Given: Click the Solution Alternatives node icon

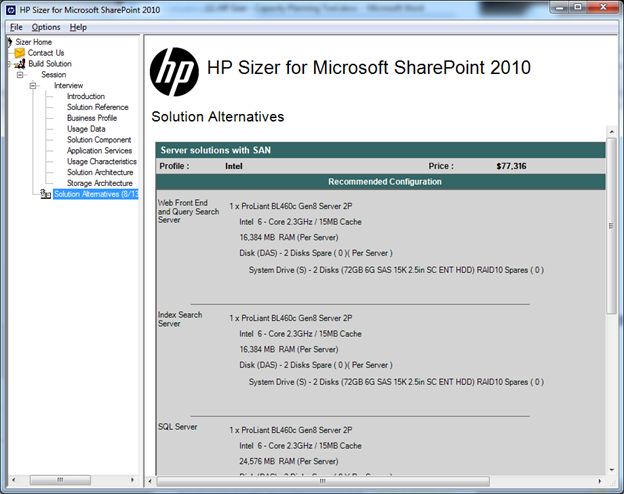Looking at the screenshot, I should 45,194.
